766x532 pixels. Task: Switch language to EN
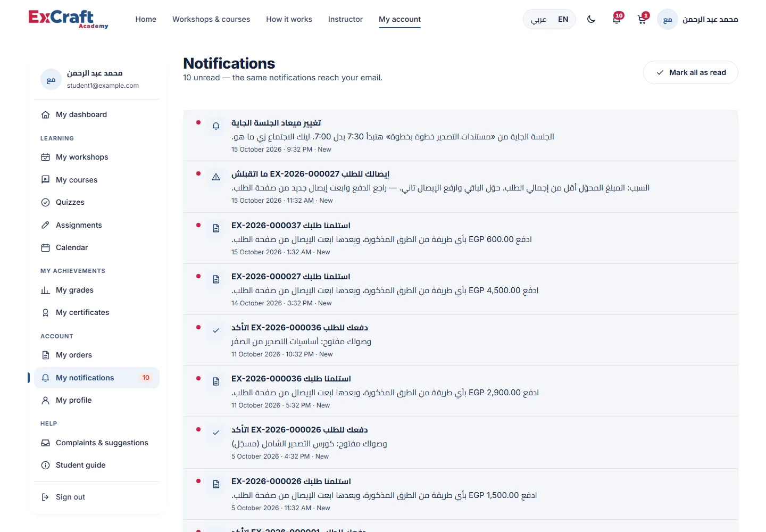coord(563,19)
